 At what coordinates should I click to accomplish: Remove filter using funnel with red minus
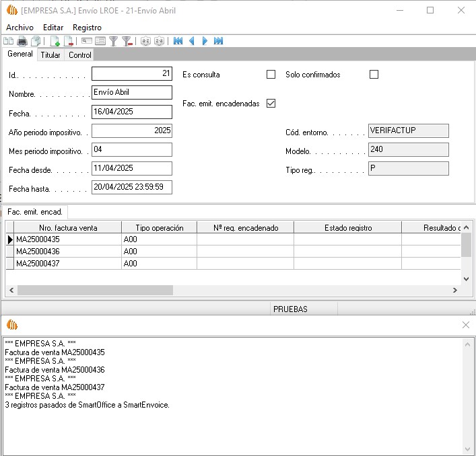click(x=127, y=41)
